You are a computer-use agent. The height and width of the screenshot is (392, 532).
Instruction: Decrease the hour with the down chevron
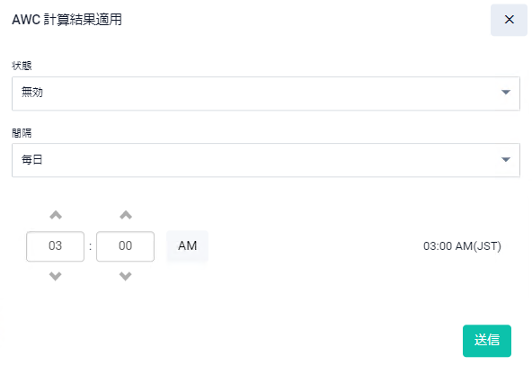pos(56,276)
